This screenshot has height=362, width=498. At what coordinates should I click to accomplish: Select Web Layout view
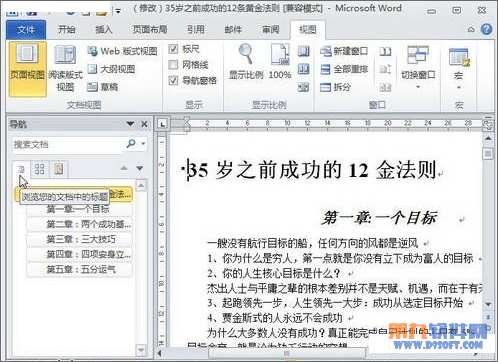click(122, 51)
